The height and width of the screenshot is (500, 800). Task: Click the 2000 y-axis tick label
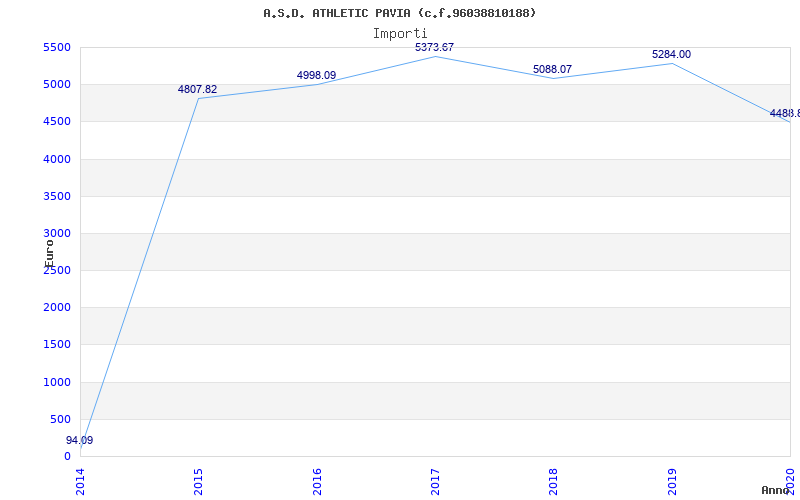(x=57, y=308)
